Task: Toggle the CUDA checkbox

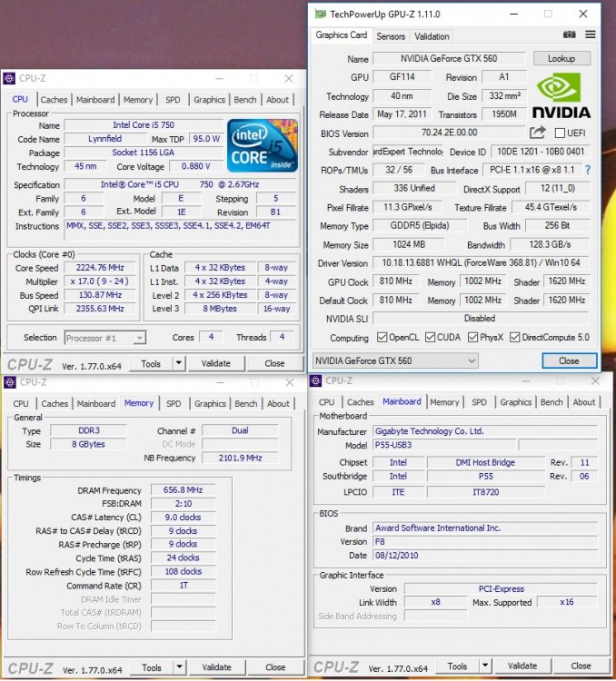Action: [430, 338]
